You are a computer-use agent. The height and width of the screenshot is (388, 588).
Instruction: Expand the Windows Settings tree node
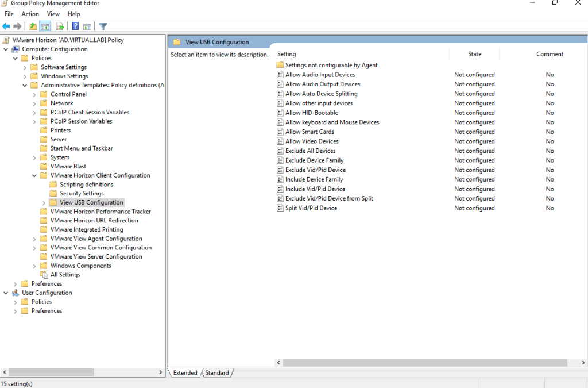coord(25,76)
